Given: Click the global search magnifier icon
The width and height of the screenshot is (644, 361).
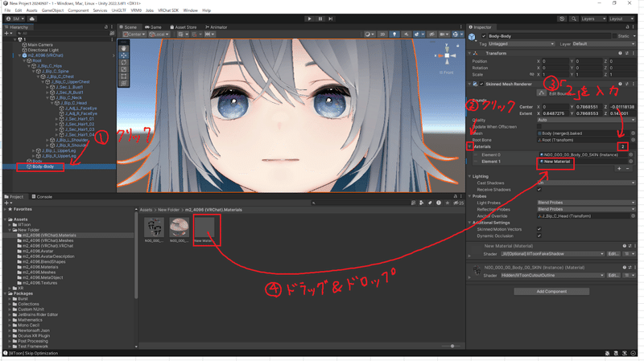Looking at the screenshot, I should click(574, 18).
